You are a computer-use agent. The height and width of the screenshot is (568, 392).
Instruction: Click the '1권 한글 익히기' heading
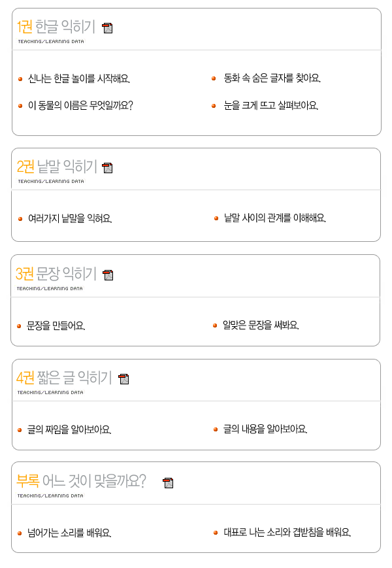click(x=56, y=26)
